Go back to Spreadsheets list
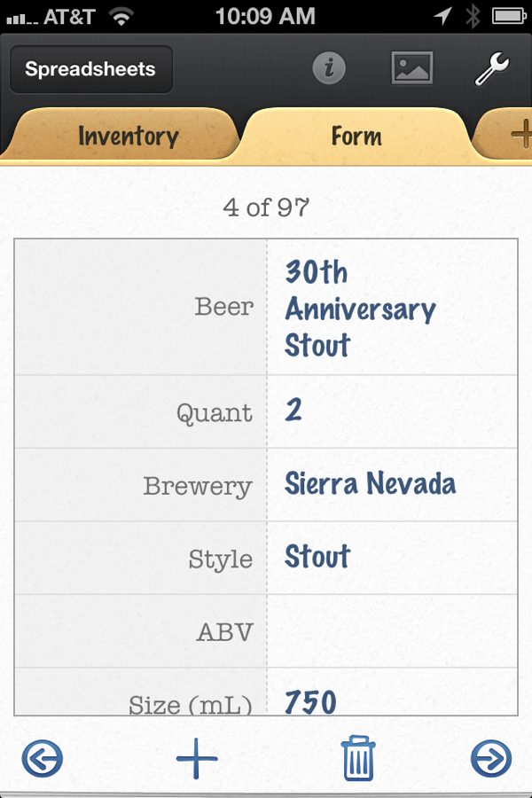The image size is (532, 798). click(x=91, y=69)
